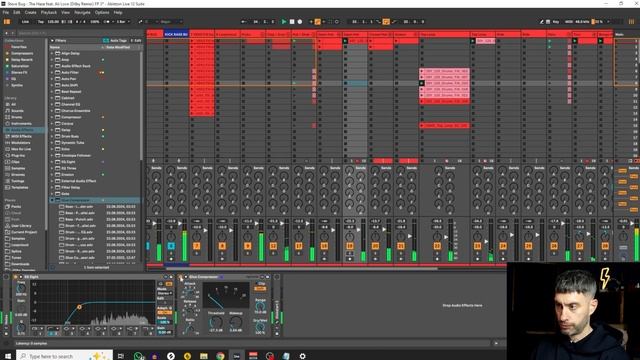Open the Options menu
Image resolution: width=640 pixels, height=360 pixels.
click(102, 13)
